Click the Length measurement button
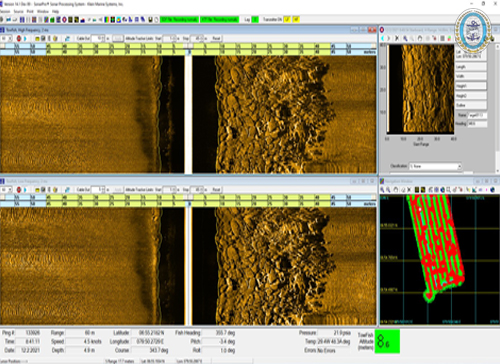 (x=471, y=67)
